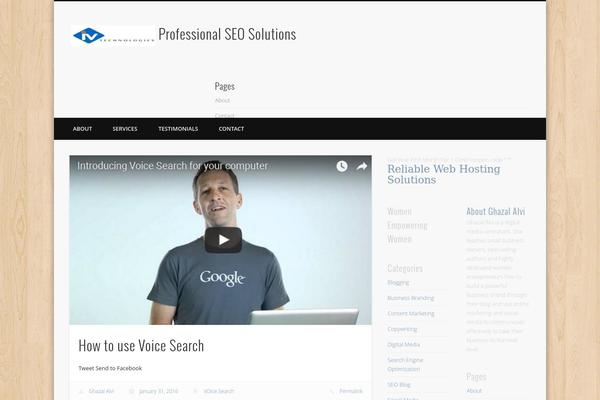Click the January 31 post date
This screenshot has height=400, width=600.
point(158,391)
